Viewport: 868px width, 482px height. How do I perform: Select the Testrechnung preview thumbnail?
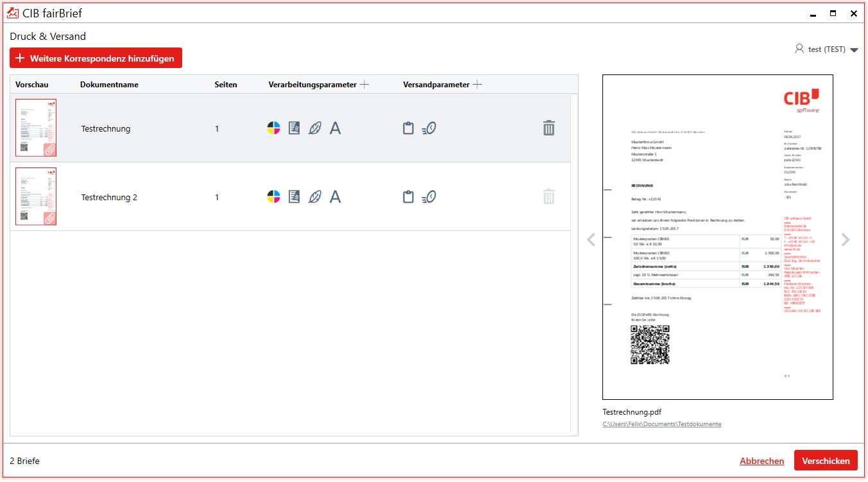click(x=36, y=128)
